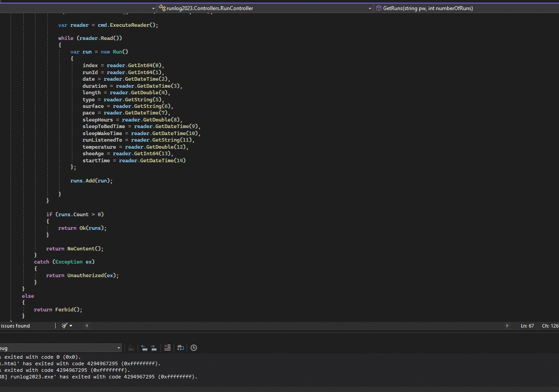
Task: Click output line mentioning 'runlog2023.exe'
Action: pyautogui.click(x=99, y=377)
